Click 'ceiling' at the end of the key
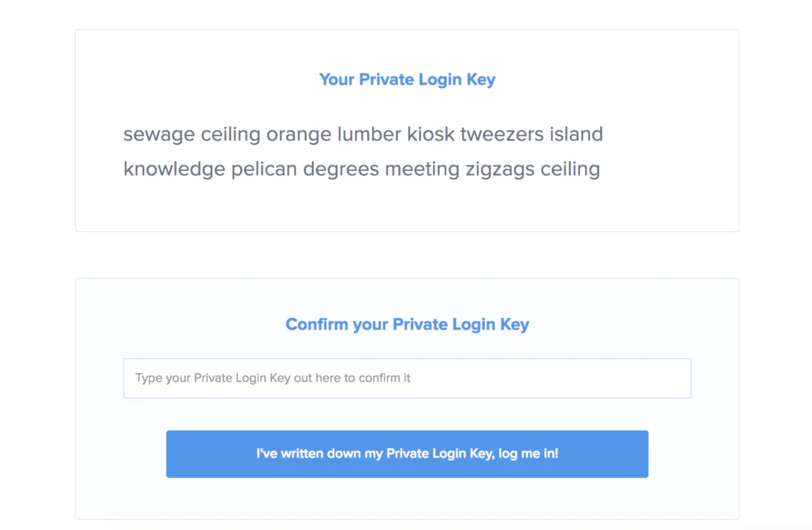The image size is (812, 530). coord(570,170)
